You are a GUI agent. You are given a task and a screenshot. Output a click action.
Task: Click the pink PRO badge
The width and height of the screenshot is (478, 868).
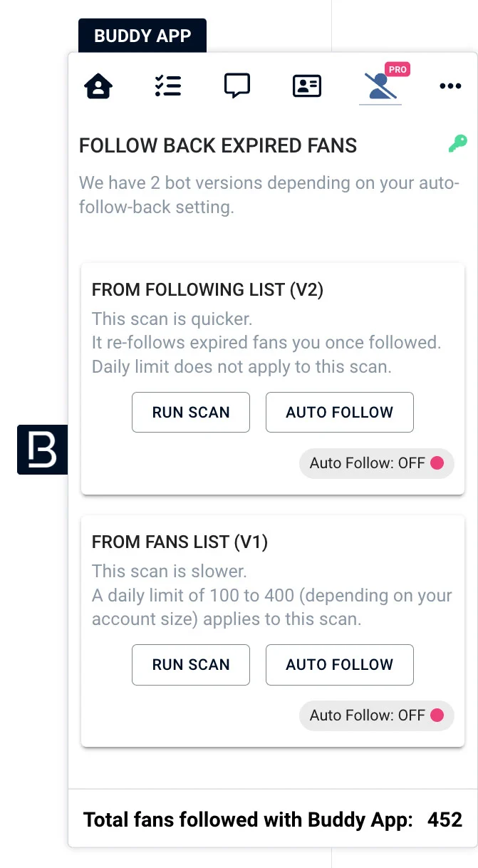pyautogui.click(x=398, y=69)
